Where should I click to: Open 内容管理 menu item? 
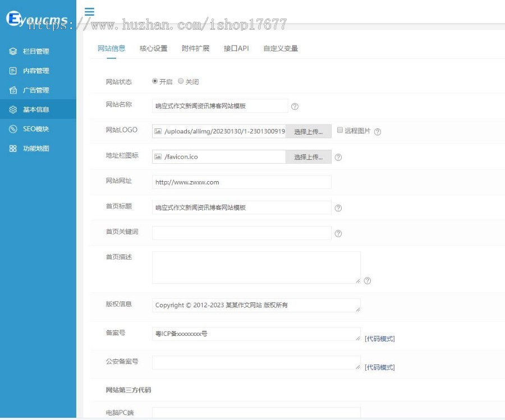coord(38,71)
